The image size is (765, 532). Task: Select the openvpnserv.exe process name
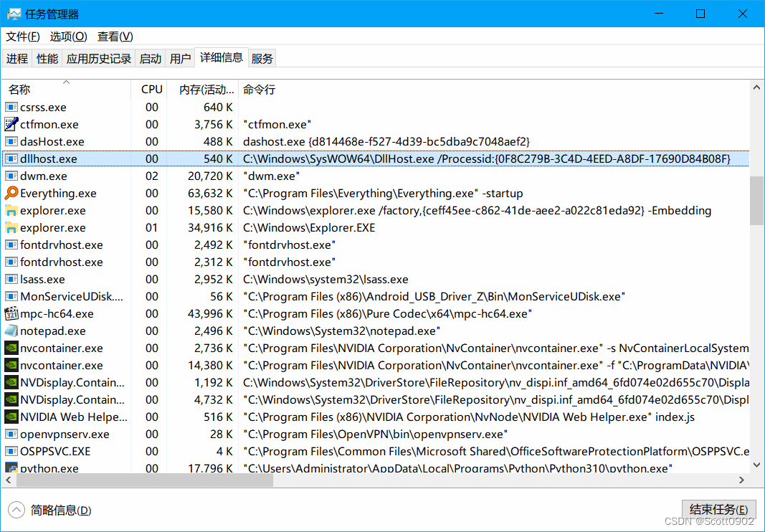65,434
